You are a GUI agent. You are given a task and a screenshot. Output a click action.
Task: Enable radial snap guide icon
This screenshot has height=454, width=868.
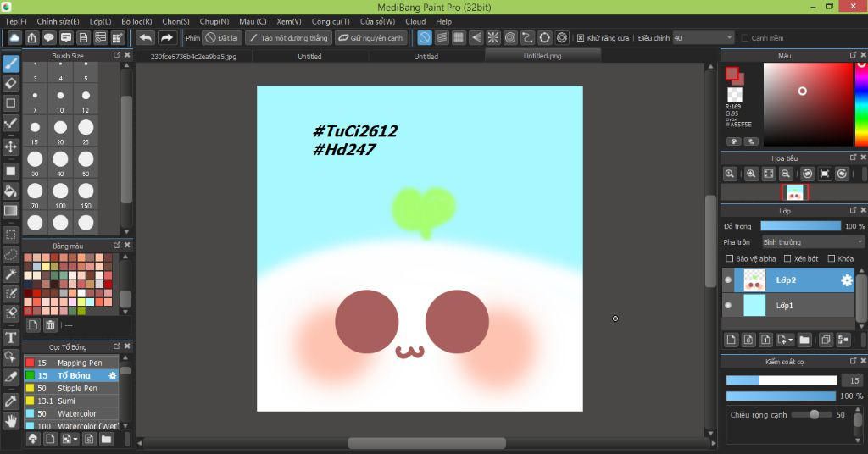pyautogui.click(x=492, y=37)
